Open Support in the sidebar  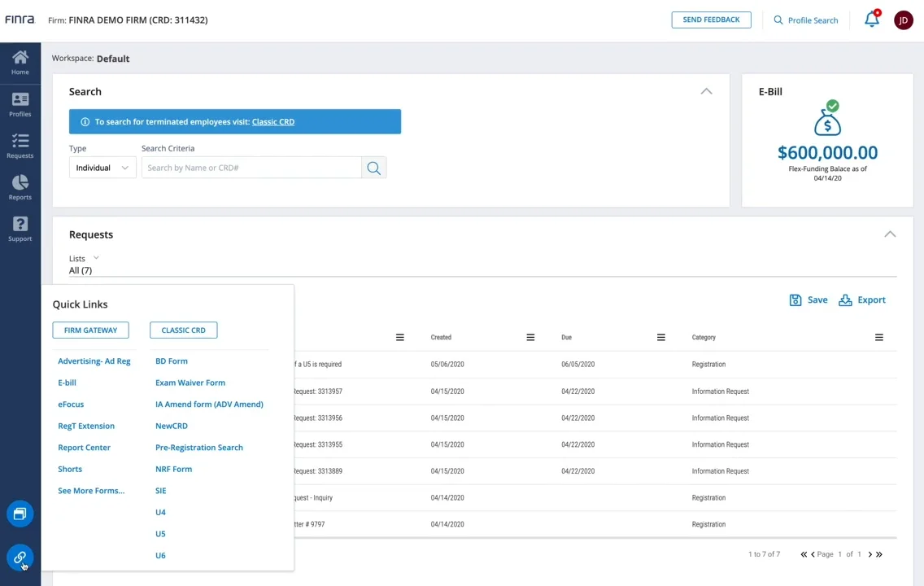point(20,229)
